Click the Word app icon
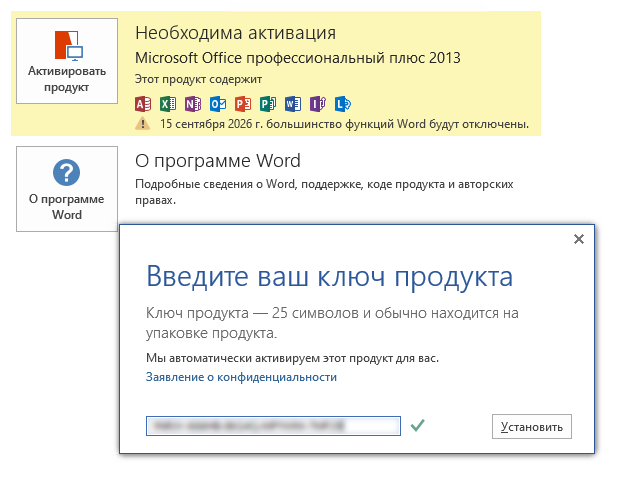630x484 pixels. (x=293, y=104)
